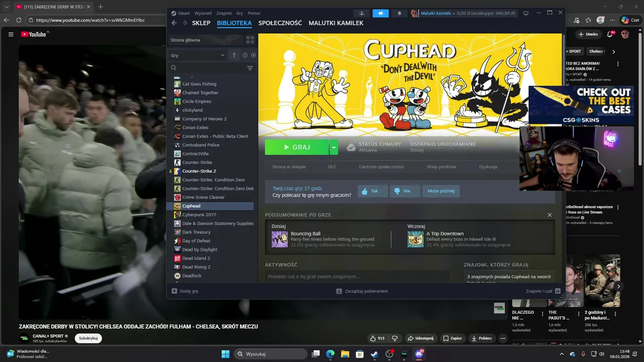This screenshot has width=644, height=362.
Task: Open YouTube hamburger guide menu
Action: (x=11, y=34)
